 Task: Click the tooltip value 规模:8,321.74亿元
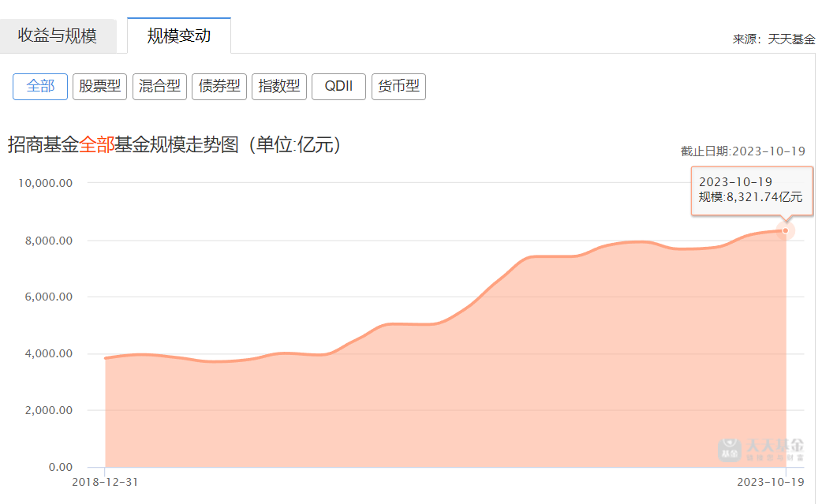[x=751, y=197]
